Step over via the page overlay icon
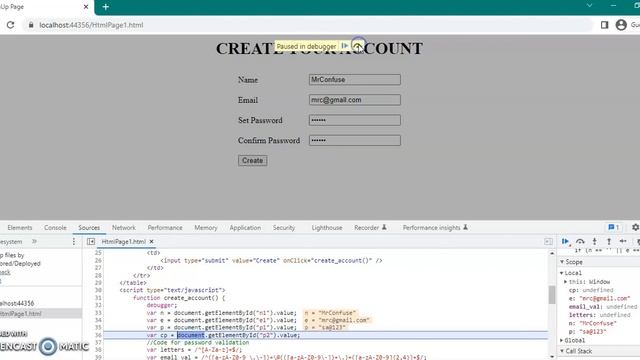 (358, 46)
